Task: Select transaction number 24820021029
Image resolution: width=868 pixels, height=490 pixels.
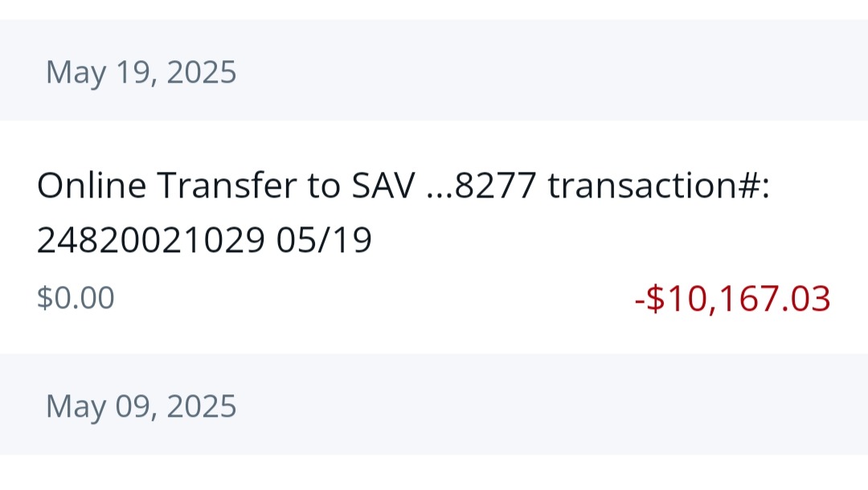Action: (x=150, y=240)
